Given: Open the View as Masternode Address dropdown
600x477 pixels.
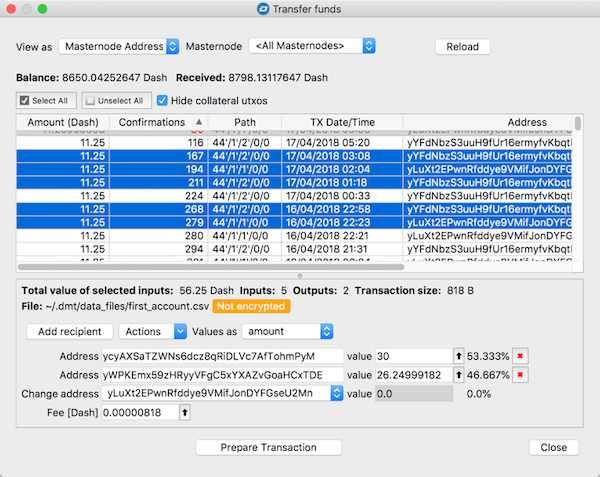Looking at the screenshot, I should pyautogui.click(x=119, y=46).
